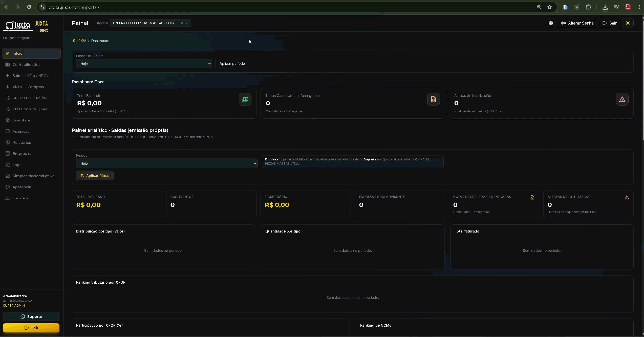644x337 pixels.
Task: Go to Início in the sidebar
Action: tap(31, 53)
